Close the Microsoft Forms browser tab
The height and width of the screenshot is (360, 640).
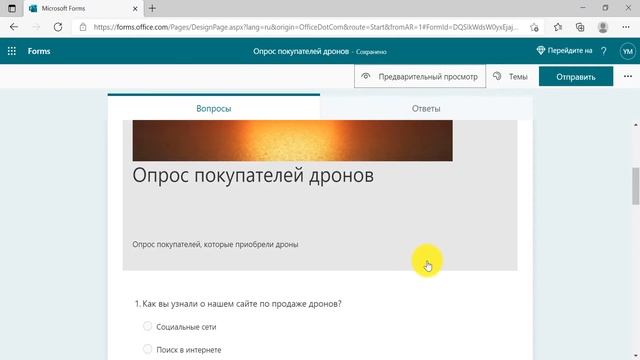pos(135,8)
